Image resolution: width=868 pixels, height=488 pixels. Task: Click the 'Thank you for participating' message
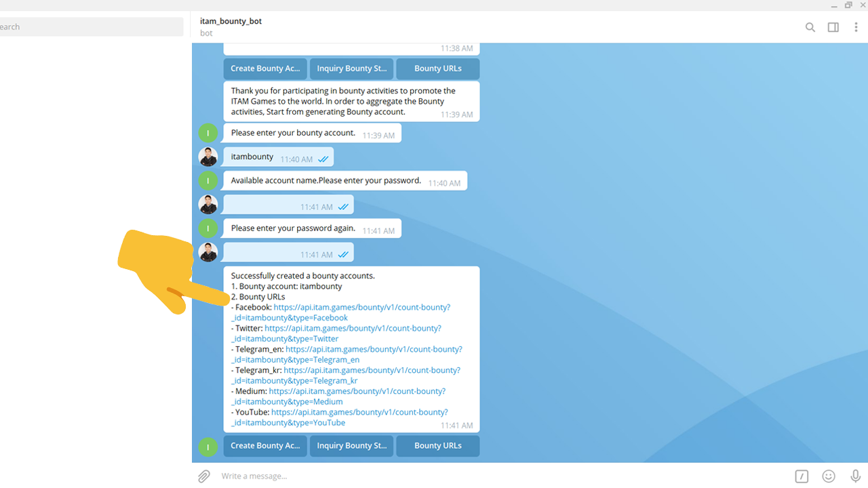pyautogui.click(x=351, y=102)
